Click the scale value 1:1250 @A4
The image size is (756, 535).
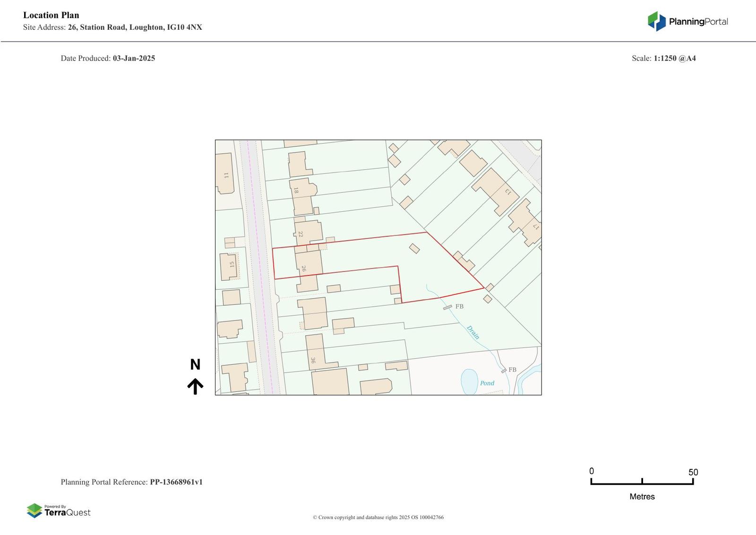point(674,59)
